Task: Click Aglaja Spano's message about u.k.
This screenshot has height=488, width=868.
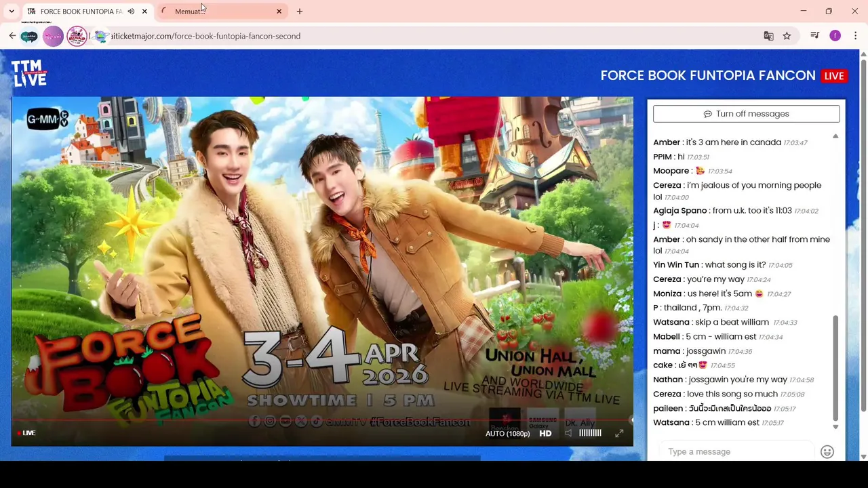Action: (x=736, y=211)
